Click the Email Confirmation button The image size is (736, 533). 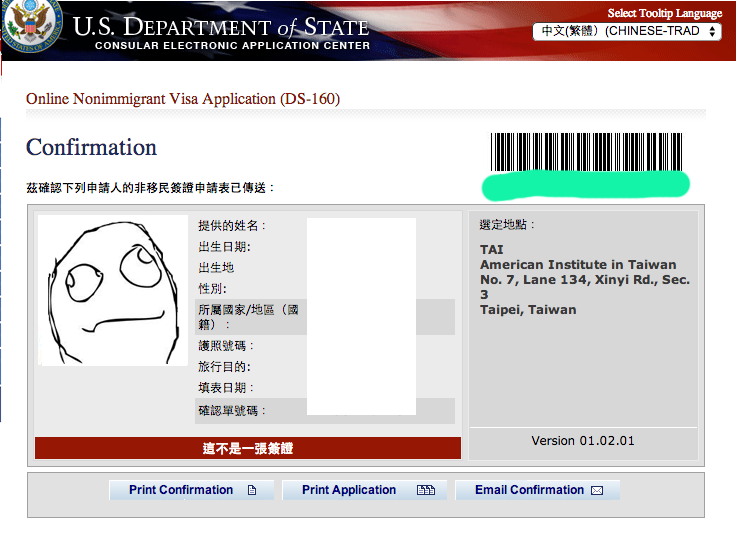[x=537, y=490]
